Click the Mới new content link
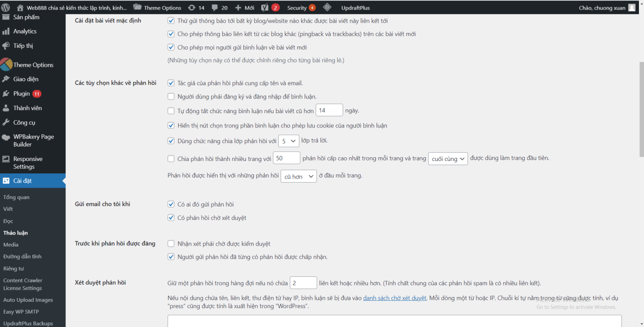 click(x=249, y=8)
